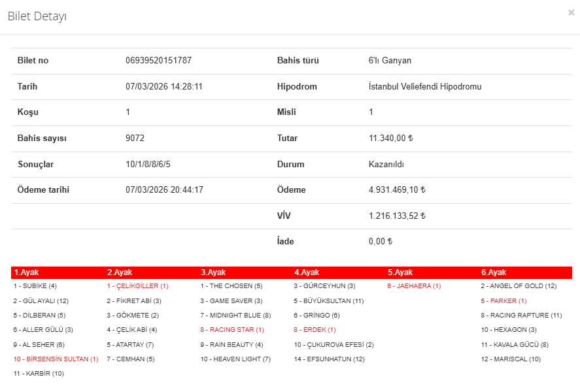The width and height of the screenshot is (580, 392).
Task: Click the 2.Ayak column header
Action: click(120, 272)
